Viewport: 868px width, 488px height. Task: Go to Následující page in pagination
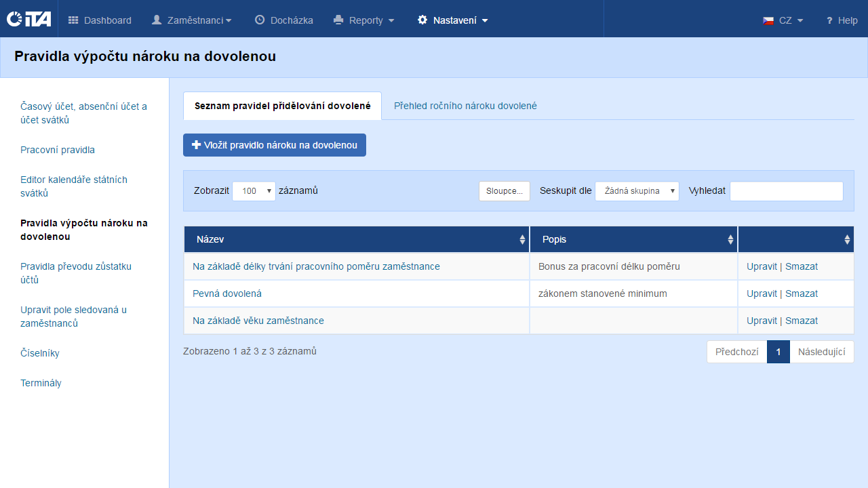[x=821, y=352]
